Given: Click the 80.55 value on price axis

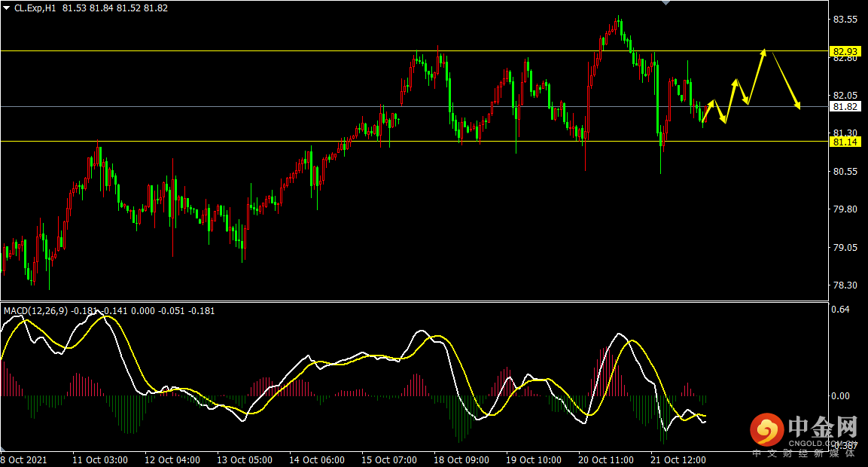Looking at the screenshot, I should 845,172.
